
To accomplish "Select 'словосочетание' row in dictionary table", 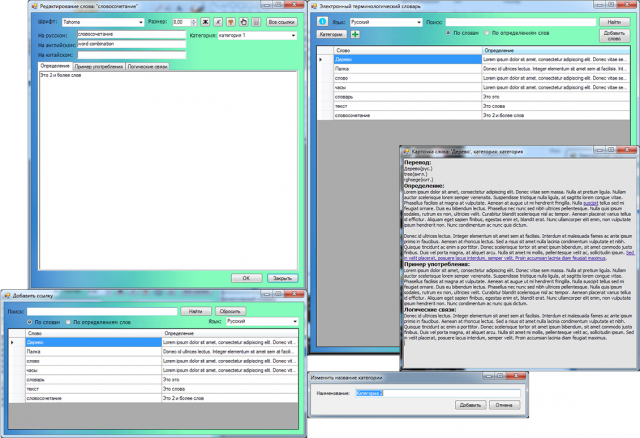I will coord(473,116).
